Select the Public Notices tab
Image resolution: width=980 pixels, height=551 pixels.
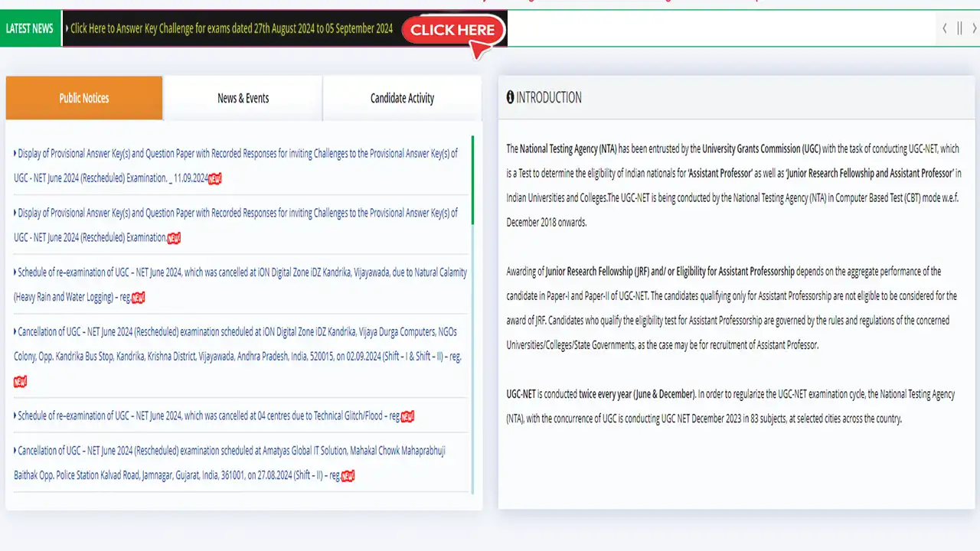pos(83,98)
